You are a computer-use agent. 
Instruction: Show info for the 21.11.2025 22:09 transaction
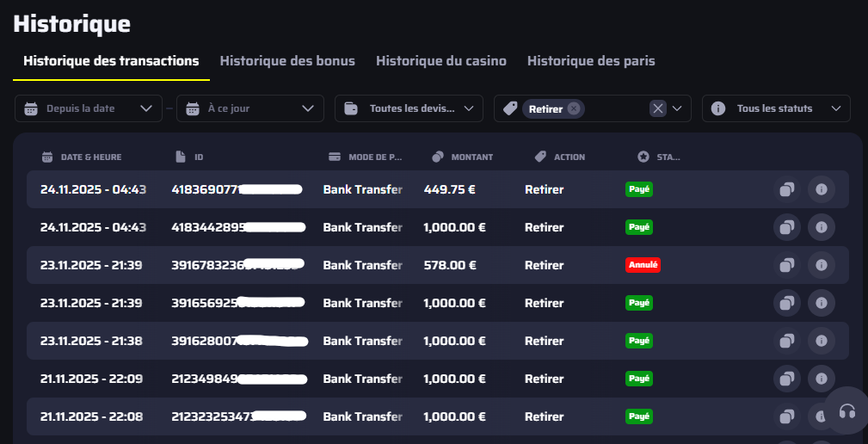(x=822, y=379)
